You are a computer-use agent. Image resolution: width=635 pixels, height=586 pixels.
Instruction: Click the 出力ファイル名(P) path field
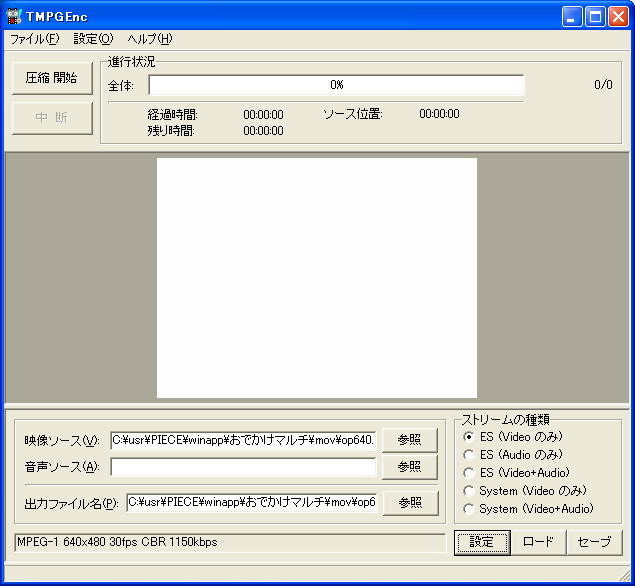click(252, 503)
